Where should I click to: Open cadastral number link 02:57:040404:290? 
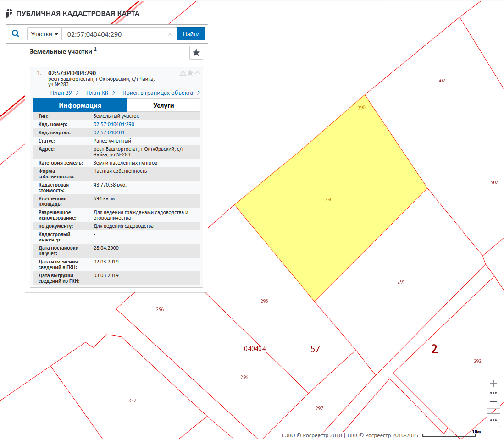pos(114,124)
